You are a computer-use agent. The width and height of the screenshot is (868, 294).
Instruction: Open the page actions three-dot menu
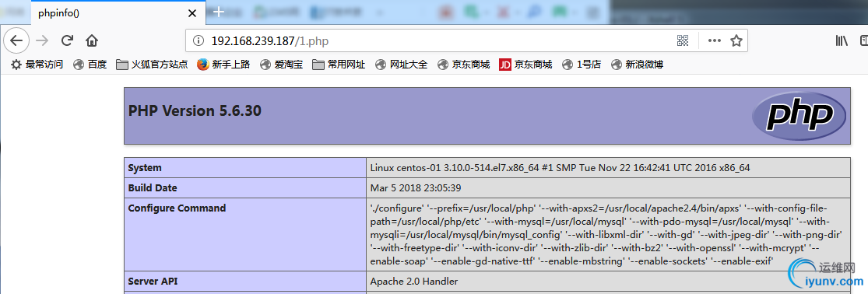click(x=715, y=40)
